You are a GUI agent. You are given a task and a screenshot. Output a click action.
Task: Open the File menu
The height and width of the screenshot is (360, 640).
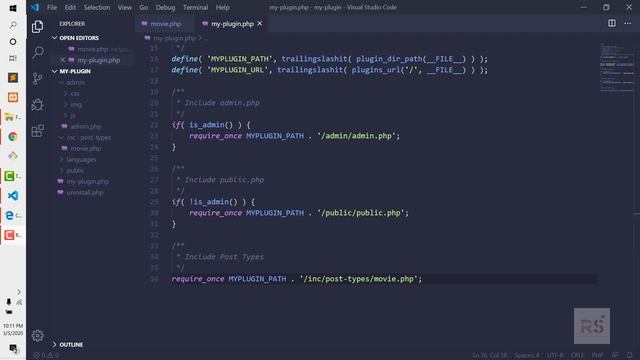coord(52,7)
